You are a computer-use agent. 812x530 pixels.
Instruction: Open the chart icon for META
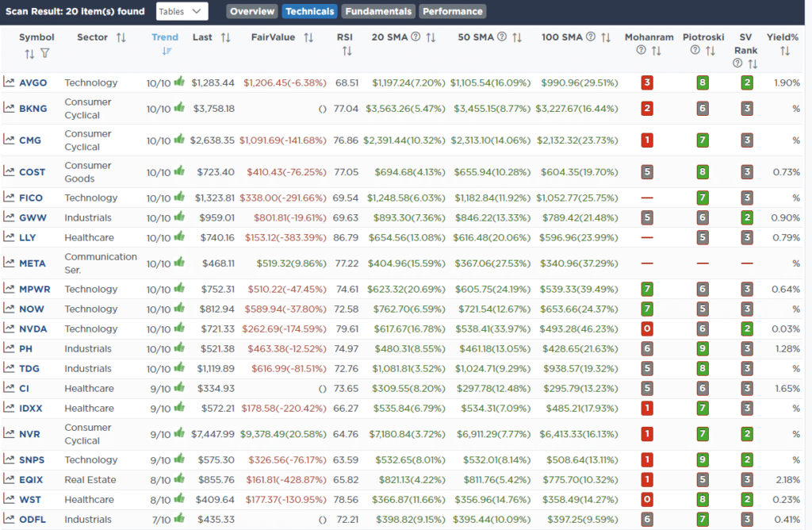point(9,263)
